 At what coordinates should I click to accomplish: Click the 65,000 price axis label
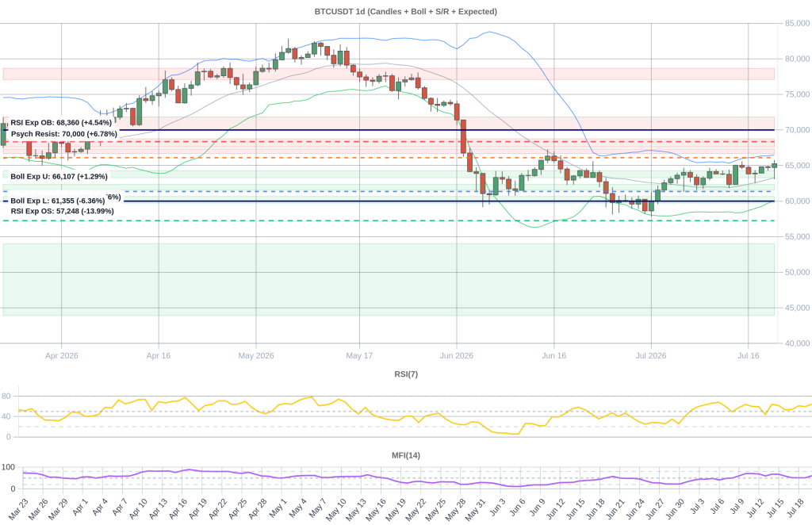[797, 166]
